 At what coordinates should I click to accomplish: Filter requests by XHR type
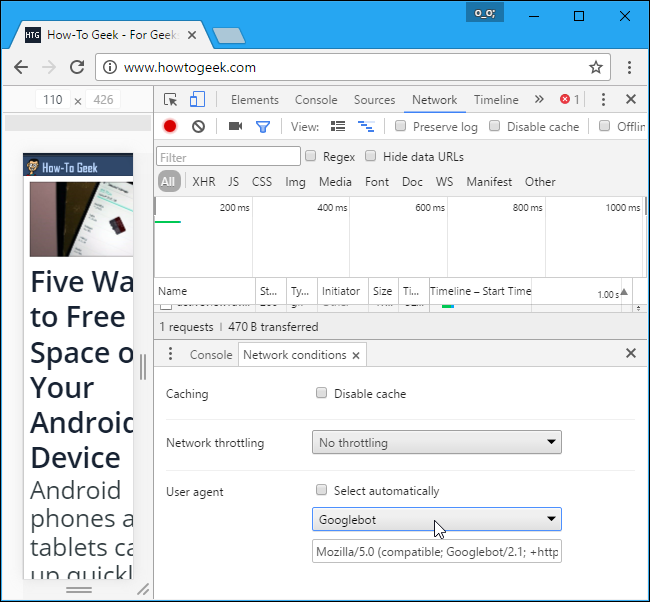(204, 182)
